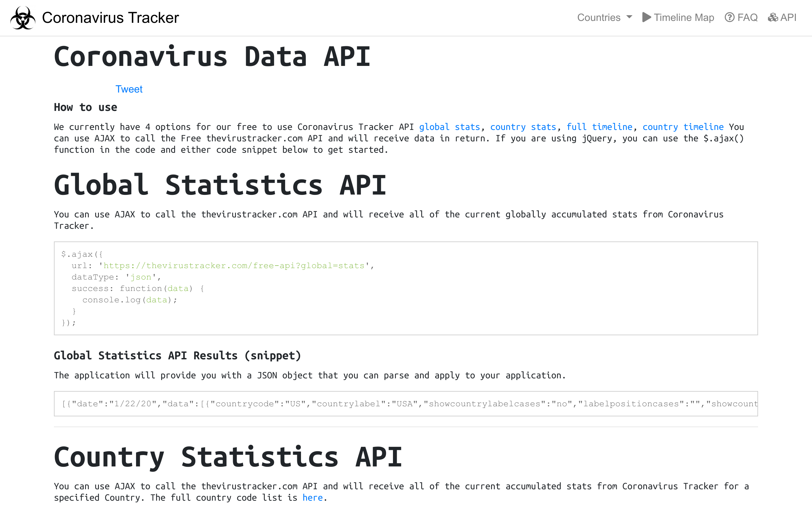Open the global stats link

[x=449, y=127]
